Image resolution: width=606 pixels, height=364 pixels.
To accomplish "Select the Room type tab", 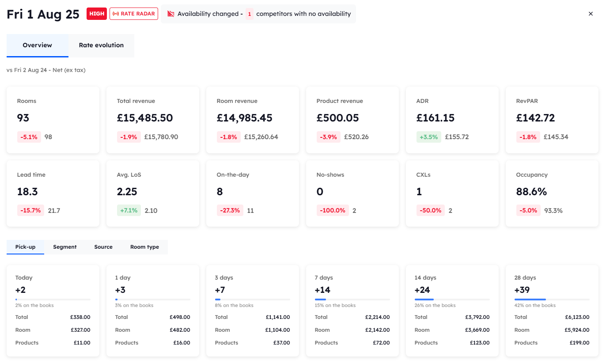I will click(x=144, y=247).
